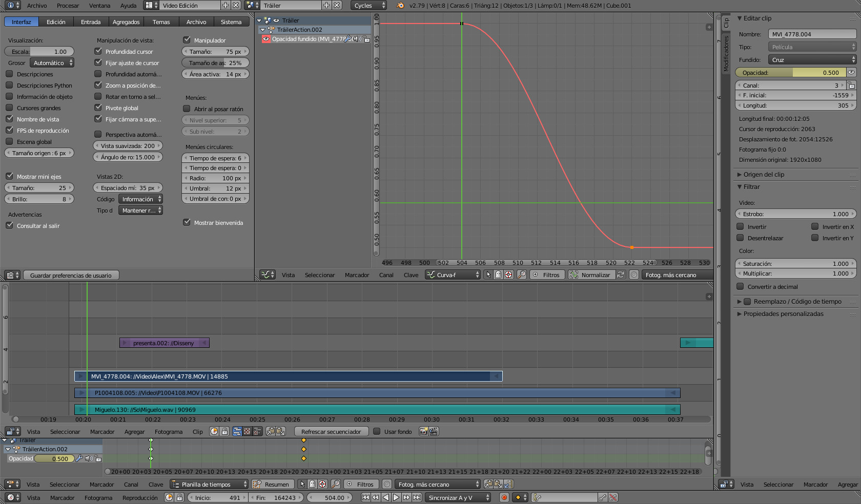Image resolution: width=861 pixels, height=504 pixels.
Task: Switch to the Agregados preferences tab
Action: pos(126,22)
